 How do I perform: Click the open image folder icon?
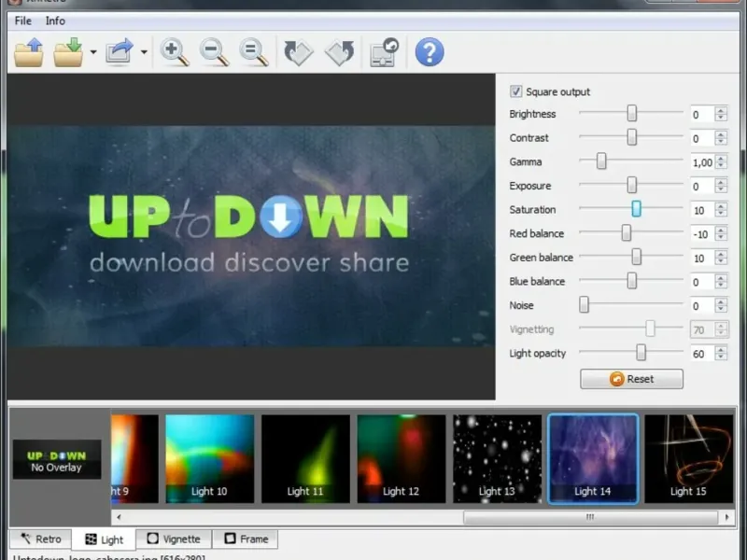tap(29, 51)
